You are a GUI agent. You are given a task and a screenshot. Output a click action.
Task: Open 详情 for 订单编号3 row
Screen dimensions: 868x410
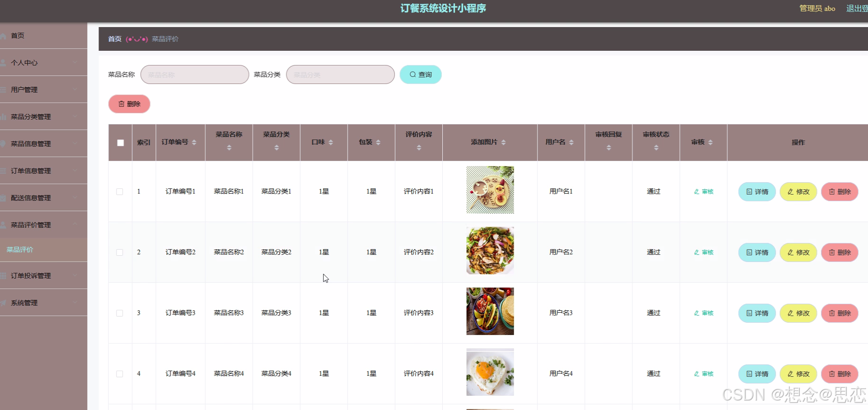757,313
